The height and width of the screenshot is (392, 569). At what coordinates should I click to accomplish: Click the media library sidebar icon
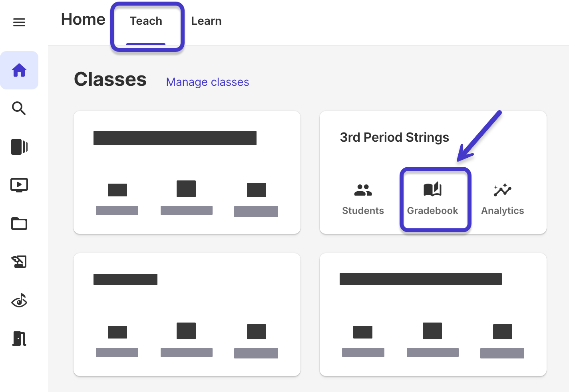tap(19, 147)
